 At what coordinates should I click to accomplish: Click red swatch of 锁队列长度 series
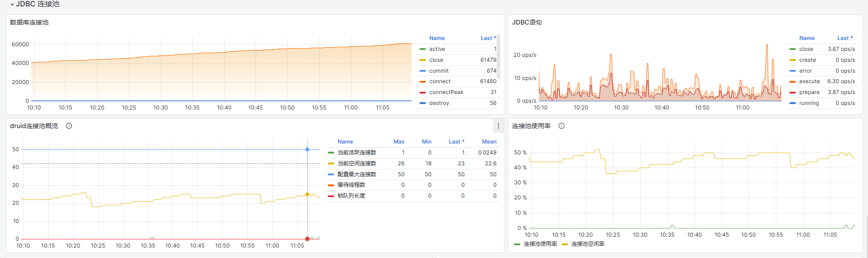[x=331, y=196]
